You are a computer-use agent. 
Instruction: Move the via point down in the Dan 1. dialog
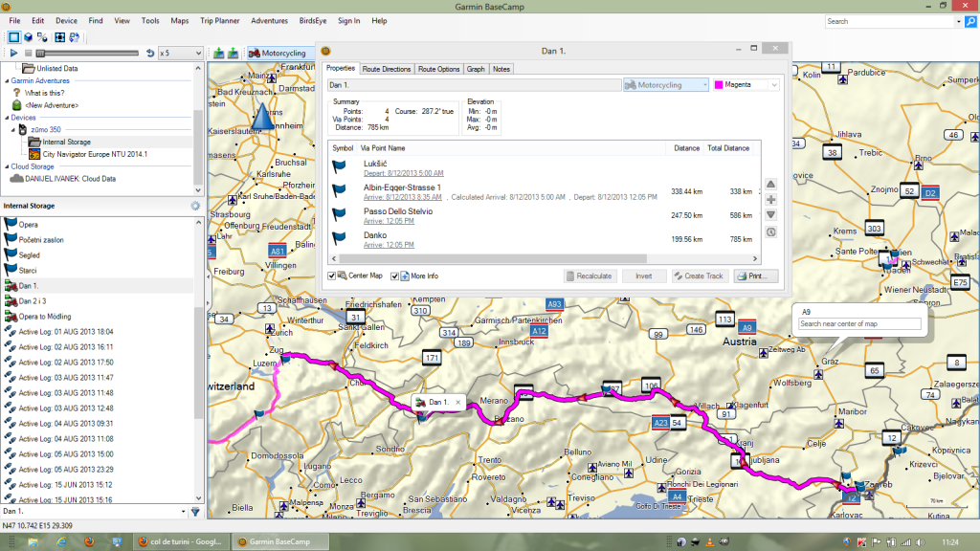click(770, 215)
